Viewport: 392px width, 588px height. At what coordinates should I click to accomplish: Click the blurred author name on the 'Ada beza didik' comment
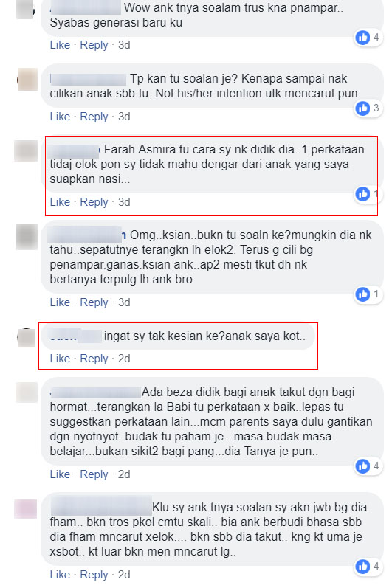pos(96,392)
